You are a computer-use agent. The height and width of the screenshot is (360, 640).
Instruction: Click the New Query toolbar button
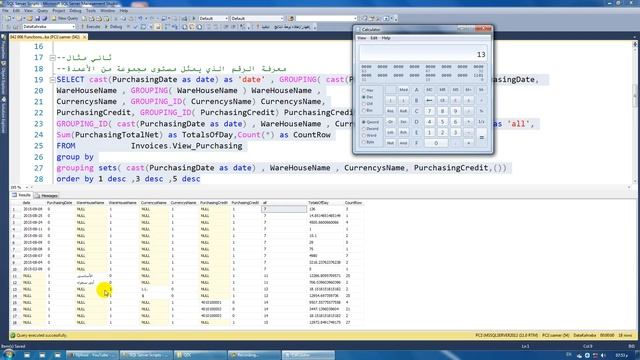pyautogui.click(x=64, y=18)
